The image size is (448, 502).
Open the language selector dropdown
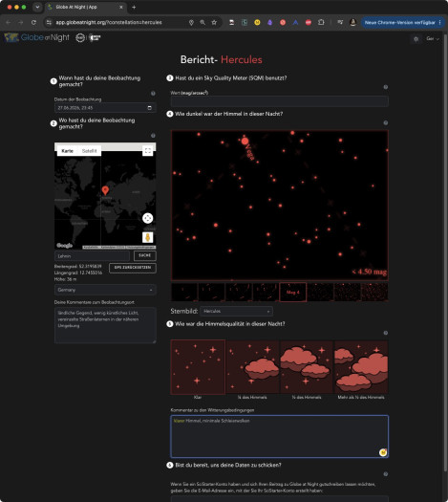pos(433,39)
